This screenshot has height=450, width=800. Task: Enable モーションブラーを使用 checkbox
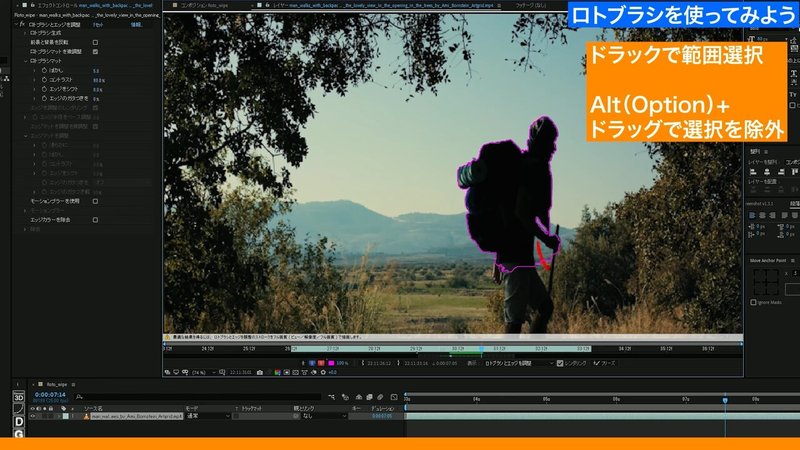coord(95,201)
